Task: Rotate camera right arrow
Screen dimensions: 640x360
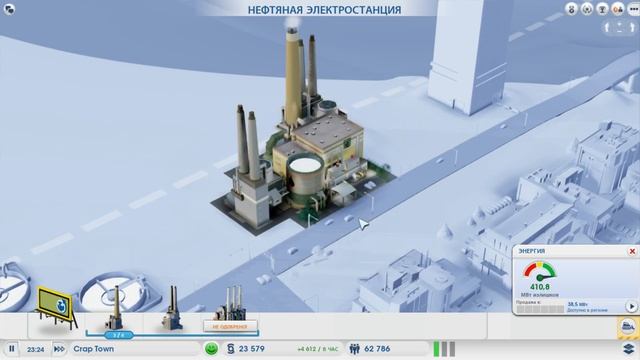Action: [x=632, y=27]
